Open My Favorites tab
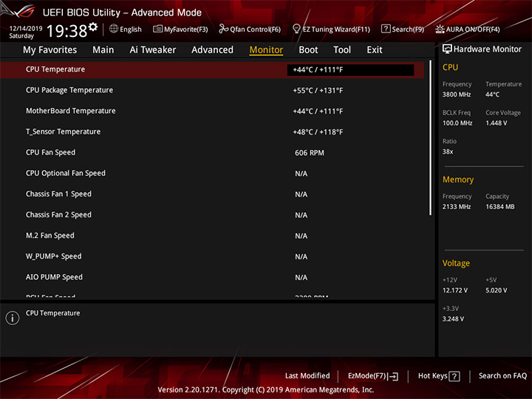 point(50,50)
